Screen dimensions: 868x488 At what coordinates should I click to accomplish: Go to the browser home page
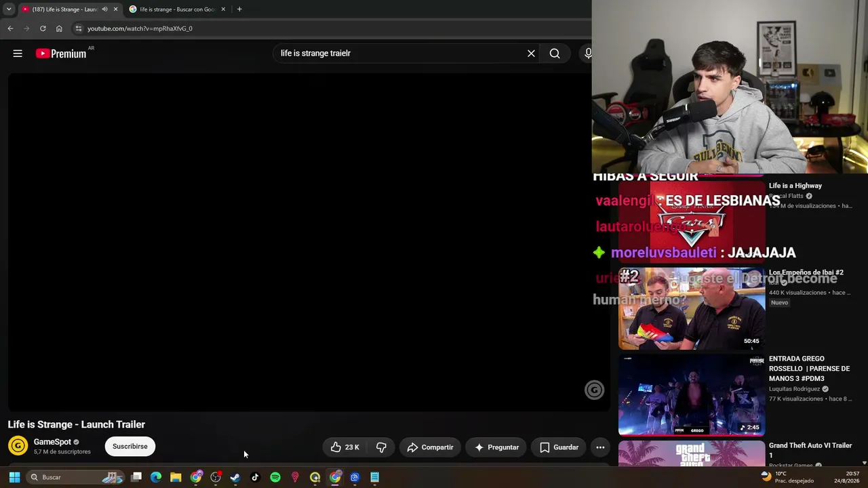[x=59, y=28]
